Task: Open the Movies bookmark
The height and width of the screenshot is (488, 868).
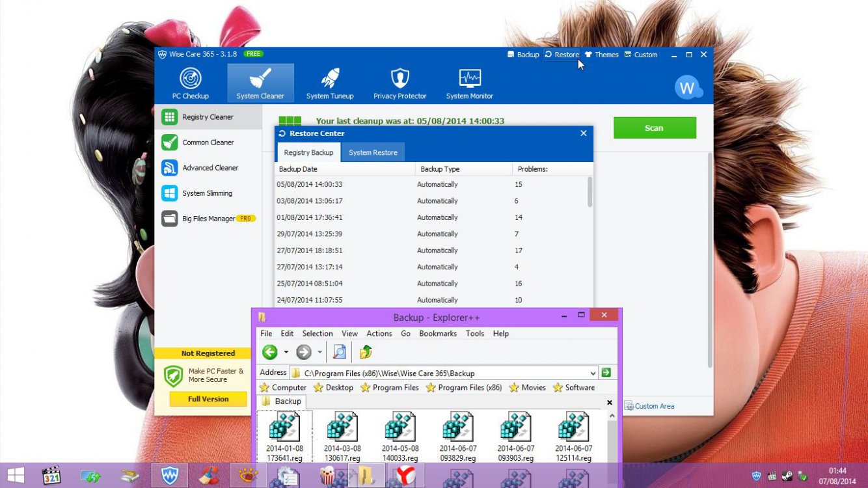Action: (x=528, y=387)
